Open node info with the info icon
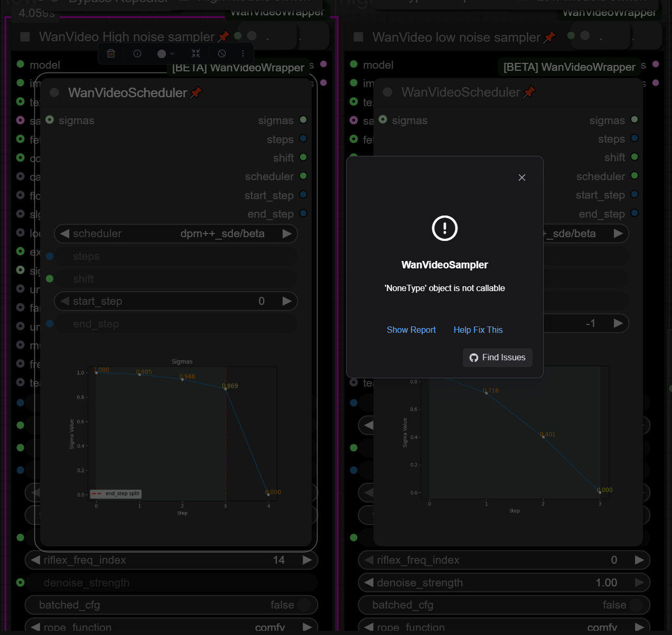 137,53
